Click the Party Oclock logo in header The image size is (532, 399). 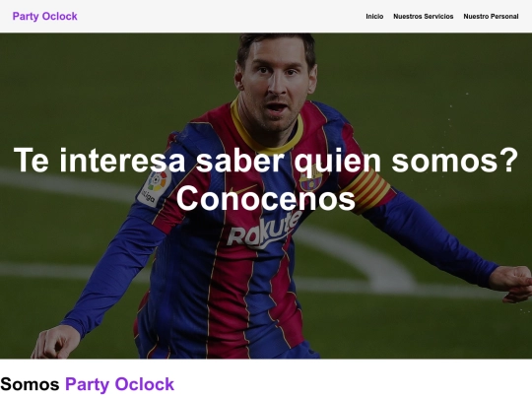44,17
